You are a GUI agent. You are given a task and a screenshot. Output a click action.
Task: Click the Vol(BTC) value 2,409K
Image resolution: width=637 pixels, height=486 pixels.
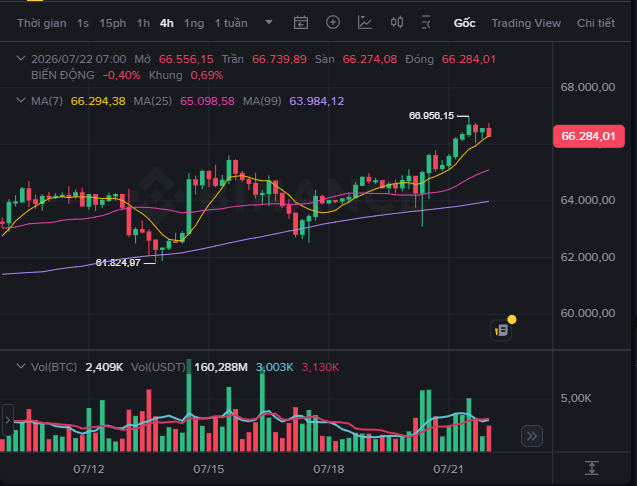[104, 367]
